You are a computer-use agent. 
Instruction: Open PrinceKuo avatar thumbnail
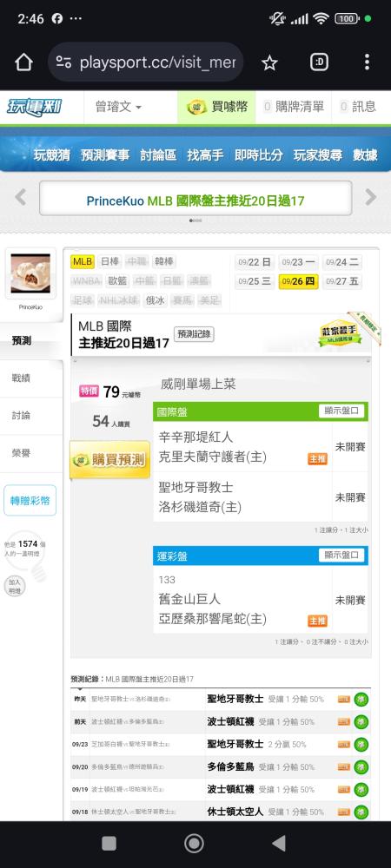click(30, 273)
